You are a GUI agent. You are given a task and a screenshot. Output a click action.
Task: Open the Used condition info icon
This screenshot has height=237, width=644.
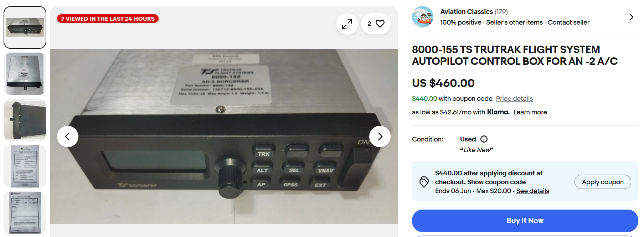484,139
